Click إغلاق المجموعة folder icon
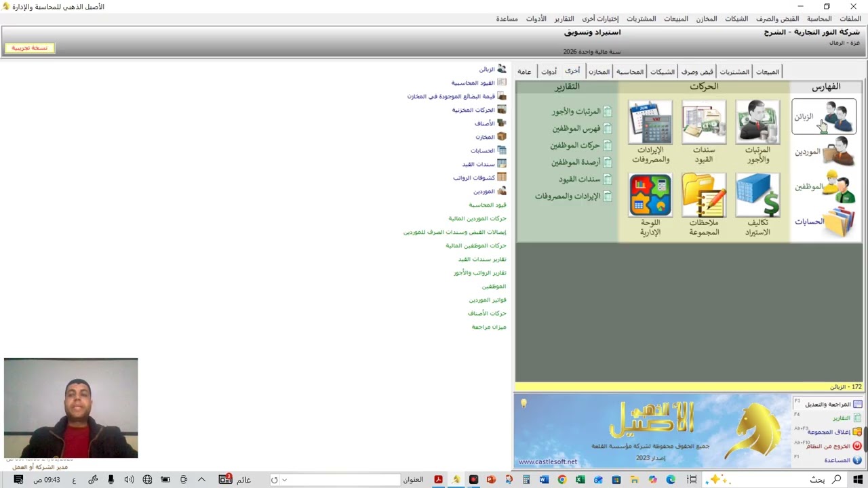Screen dimensions: 868x488 click(x=857, y=432)
